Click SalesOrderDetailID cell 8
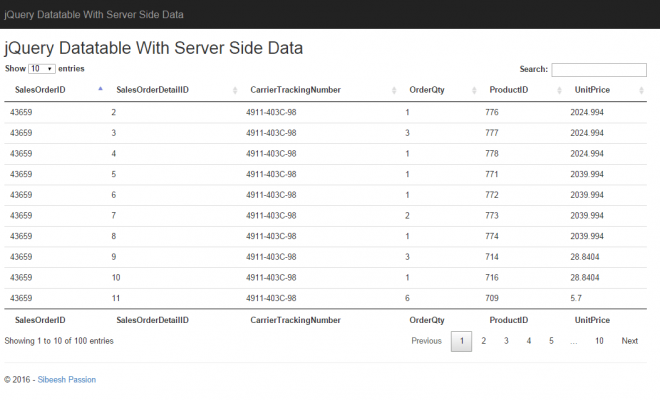660x400 pixels. click(x=114, y=236)
